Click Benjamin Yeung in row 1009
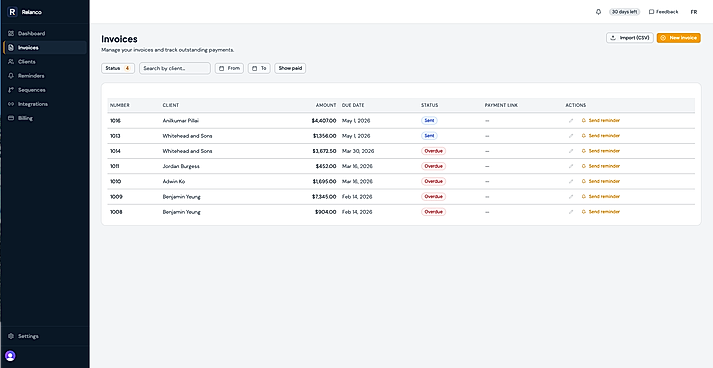The width and height of the screenshot is (713, 368). pyautogui.click(x=181, y=197)
